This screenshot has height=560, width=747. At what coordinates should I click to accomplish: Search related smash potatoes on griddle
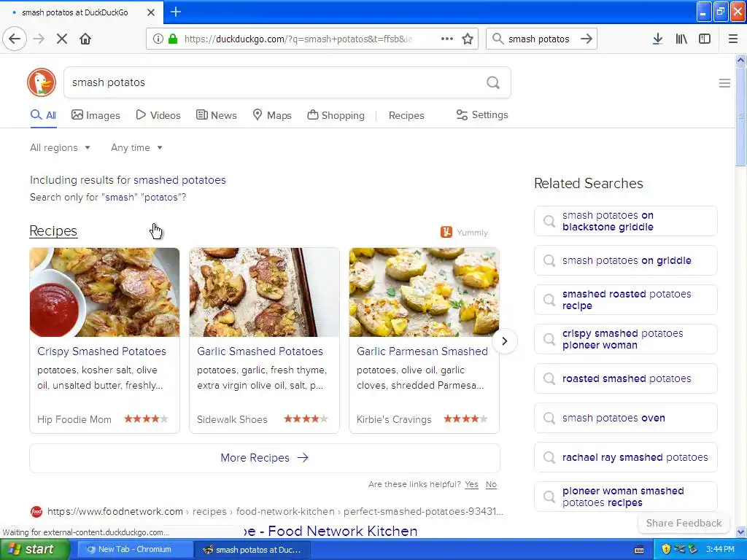coord(625,260)
